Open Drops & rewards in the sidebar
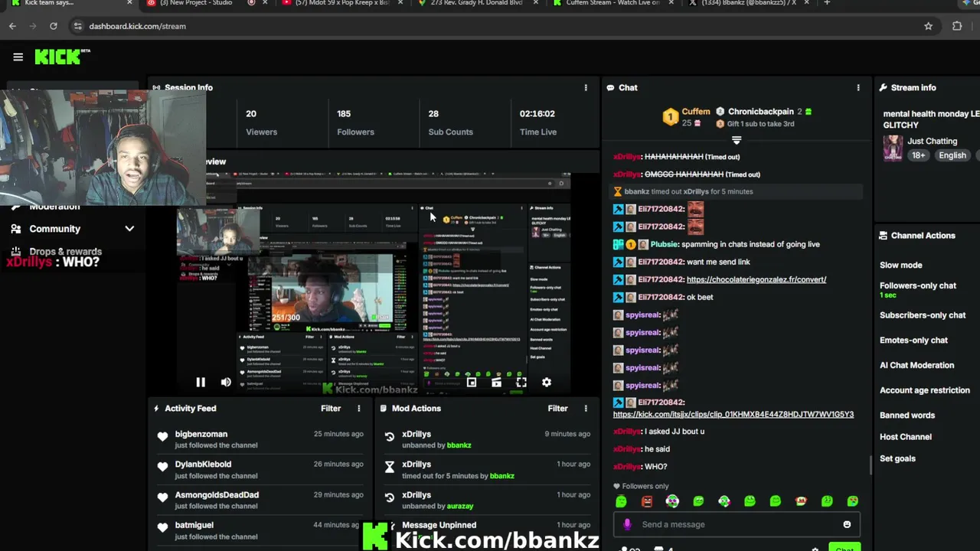980x551 pixels. pos(65,251)
